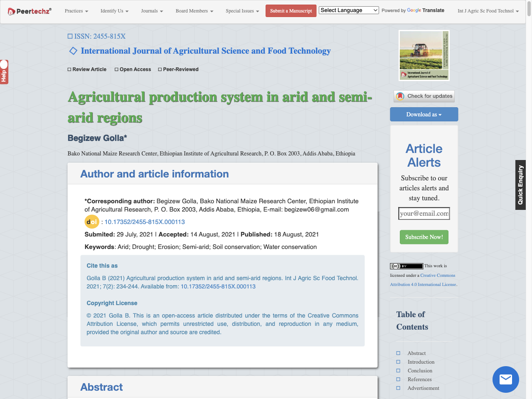This screenshot has height=399, width=532.
Task: Click the Submit a Manuscript button
Action: tap(291, 11)
